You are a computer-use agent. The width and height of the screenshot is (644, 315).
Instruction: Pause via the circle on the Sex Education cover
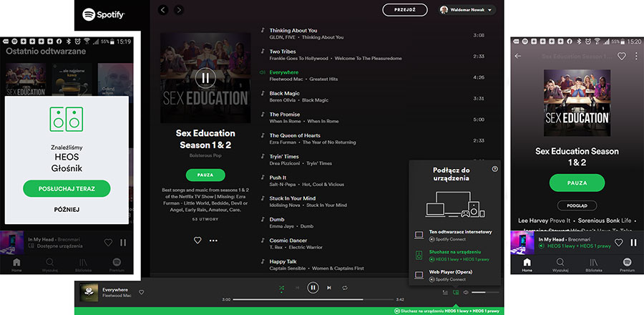(x=205, y=77)
